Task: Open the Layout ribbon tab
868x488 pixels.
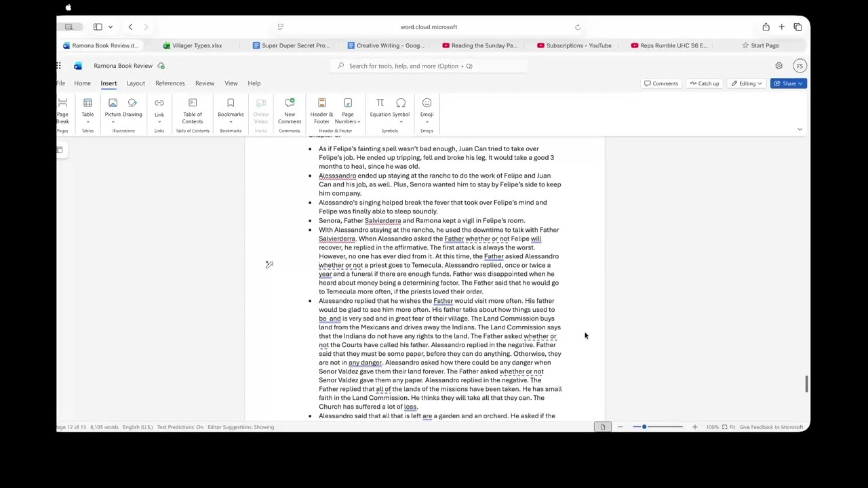Action: click(136, 83)
